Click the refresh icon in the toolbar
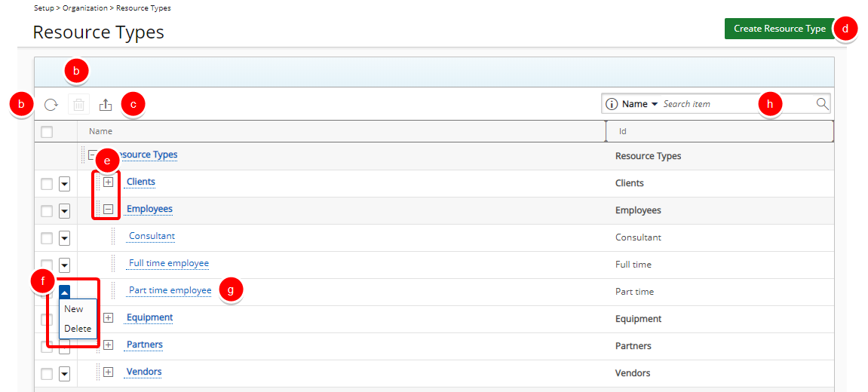Screen dimensions: 868x392 [51, 104]
